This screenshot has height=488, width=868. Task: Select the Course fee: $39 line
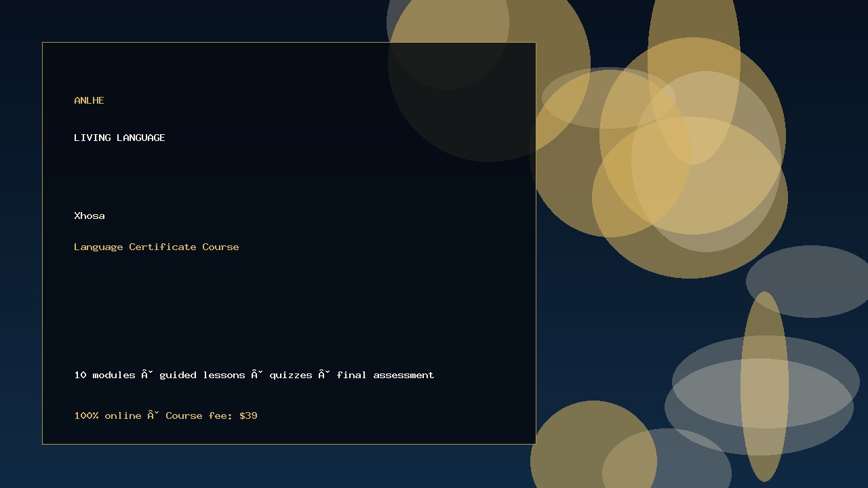click(165, 415)
